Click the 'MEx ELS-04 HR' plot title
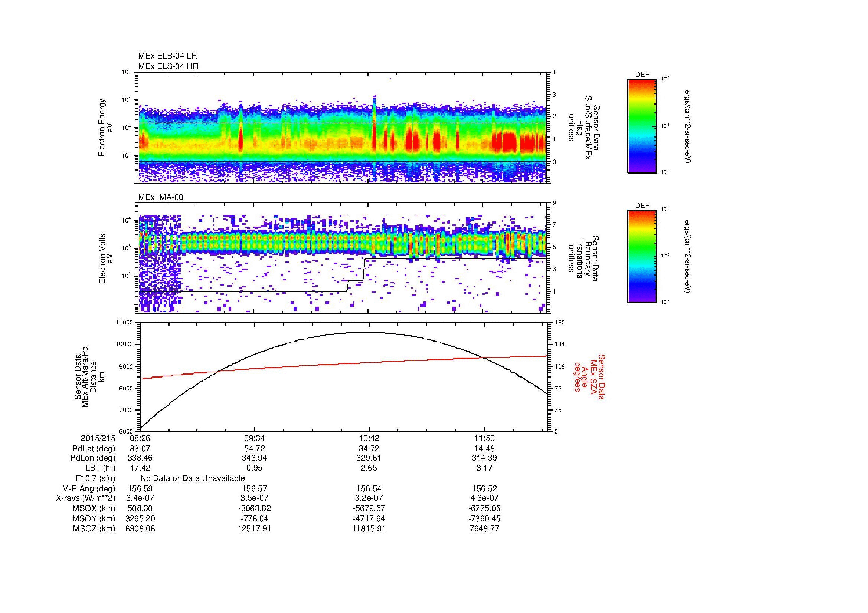 [168, 66]
